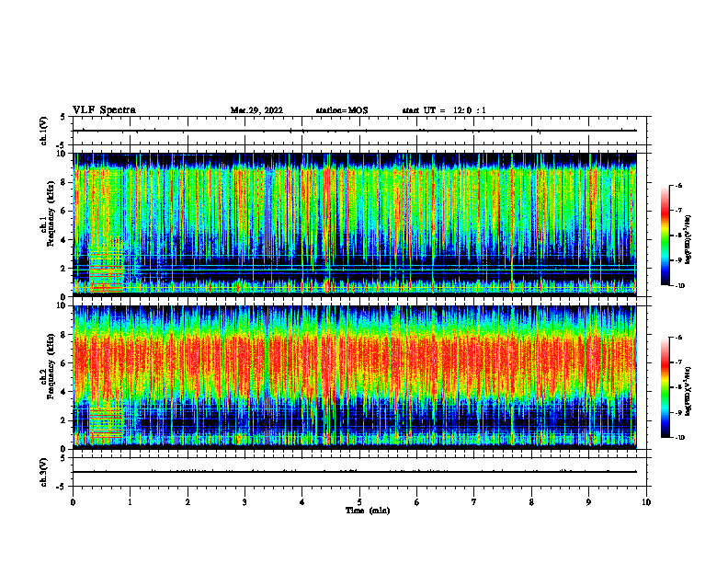The image size is (728, 563).
Task: Click the ch.1 frequency tick label "4"
Action: (x=63, y=240)
